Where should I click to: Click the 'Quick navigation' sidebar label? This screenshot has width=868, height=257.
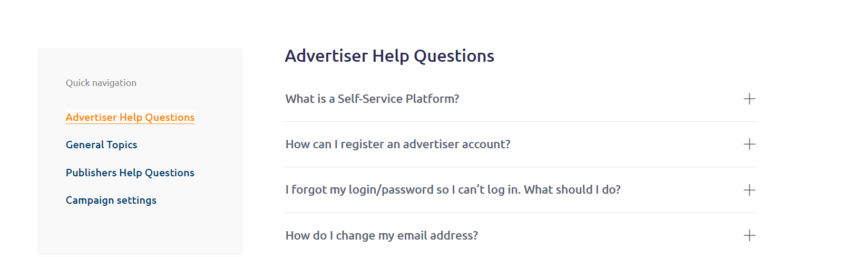[101, 83]
